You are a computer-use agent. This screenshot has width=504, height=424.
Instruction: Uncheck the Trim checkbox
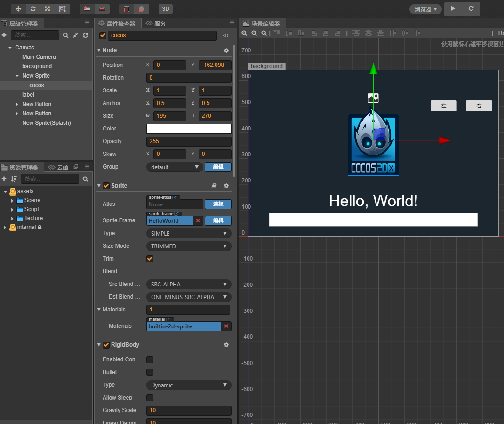[x=150, y=259]
